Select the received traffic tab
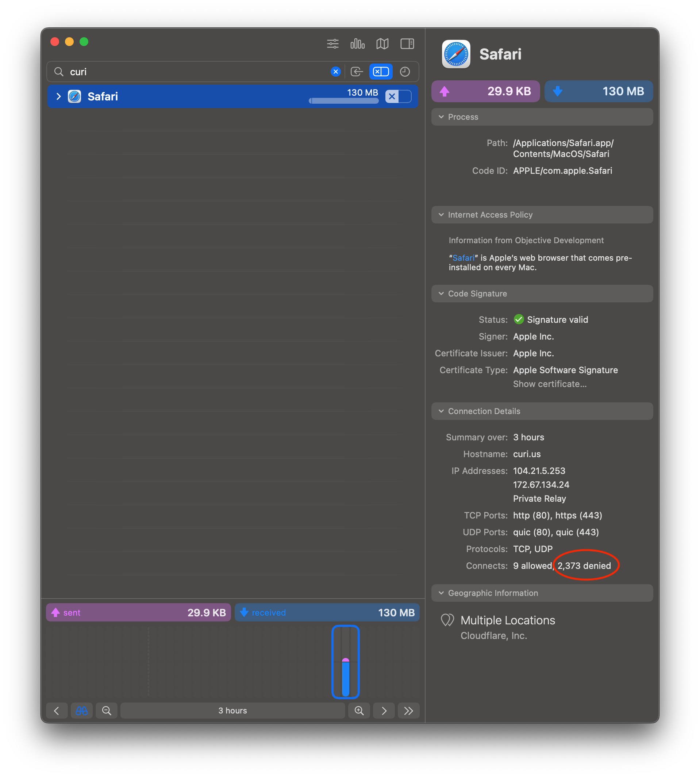The image size is (700, 777). (x=327, y=612)
